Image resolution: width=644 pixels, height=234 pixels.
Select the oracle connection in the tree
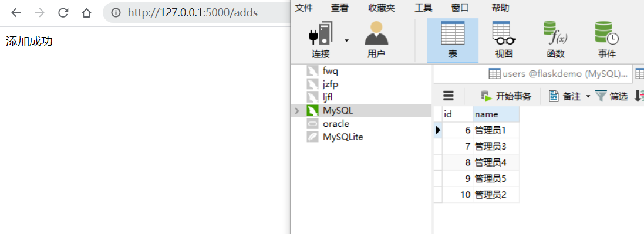[x=336, y=124]
